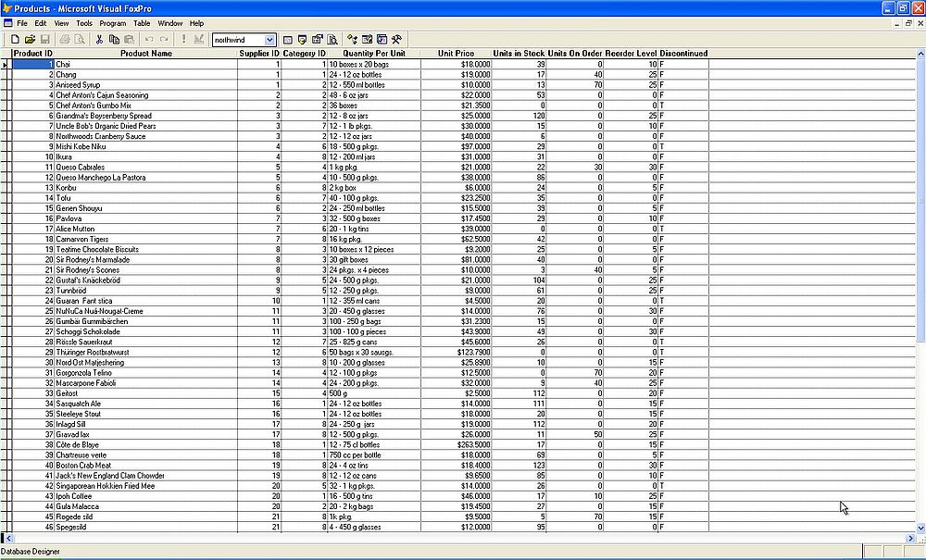Image resolution: width=926 pixels, height=560 pixels.
Task: Click the Discontinued column header
Action: (683, 53)
